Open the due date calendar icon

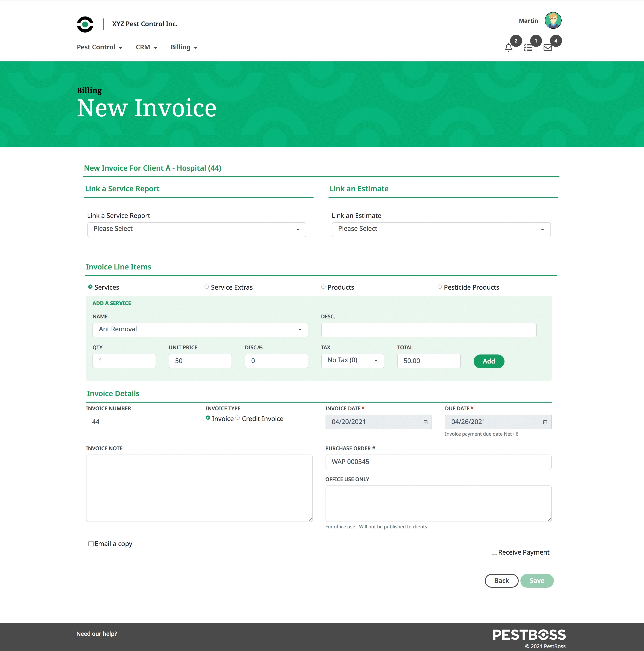pyautogui.click(x=545, y=422)
